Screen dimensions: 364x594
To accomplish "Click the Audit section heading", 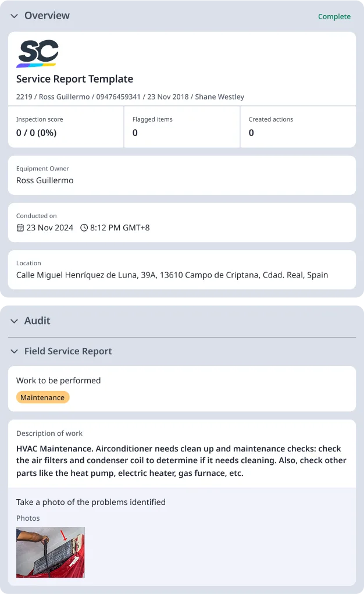I will (x=37, y=321).
